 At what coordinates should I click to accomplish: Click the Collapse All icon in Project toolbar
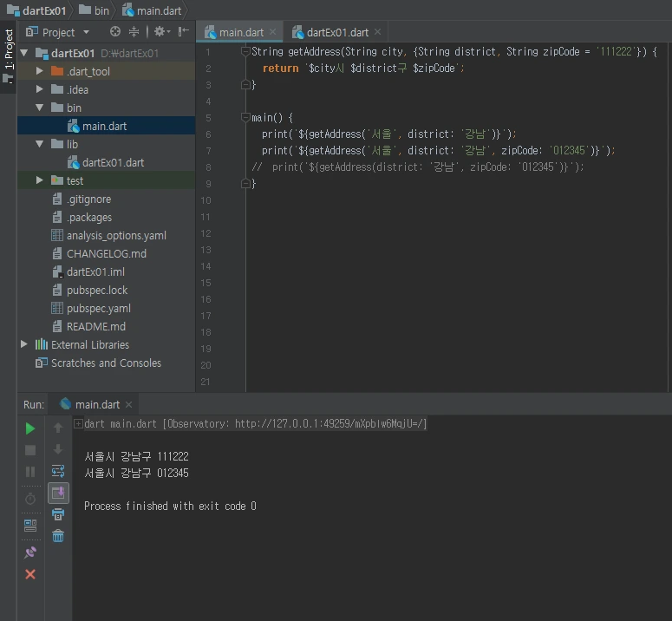(134, 31)
